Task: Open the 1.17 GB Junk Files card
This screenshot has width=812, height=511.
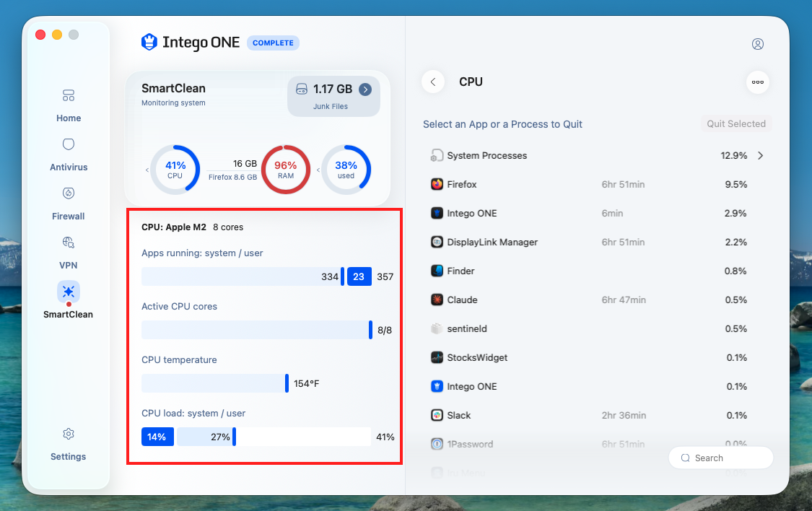Action: [x=333, y=97]
